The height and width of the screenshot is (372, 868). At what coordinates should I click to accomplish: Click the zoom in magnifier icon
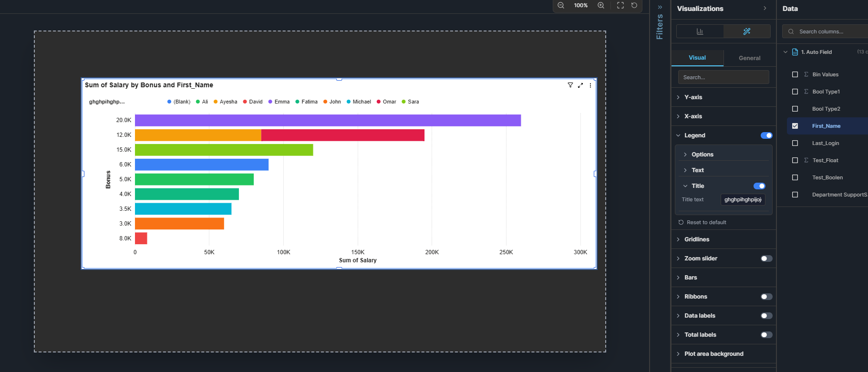601,5
